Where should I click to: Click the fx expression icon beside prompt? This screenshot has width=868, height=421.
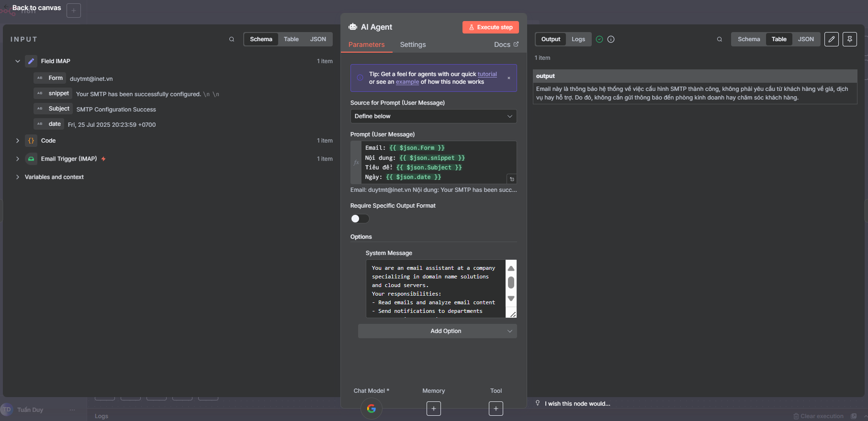click(x=356, y=163)
